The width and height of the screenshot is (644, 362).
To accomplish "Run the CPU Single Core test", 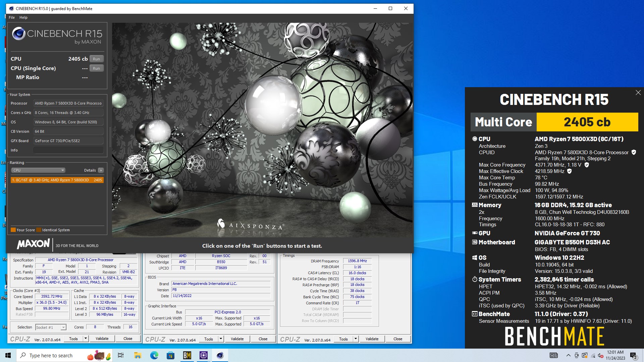I will pos(97,68).
